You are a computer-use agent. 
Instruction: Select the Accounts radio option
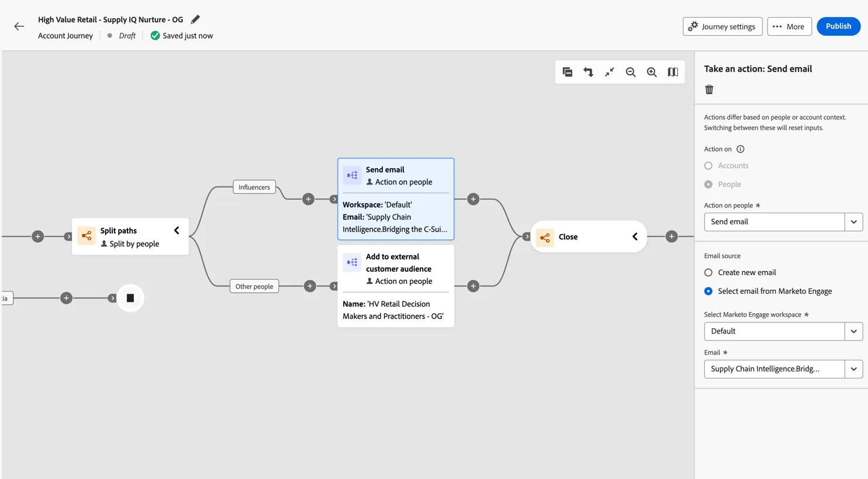coord(708,166)
